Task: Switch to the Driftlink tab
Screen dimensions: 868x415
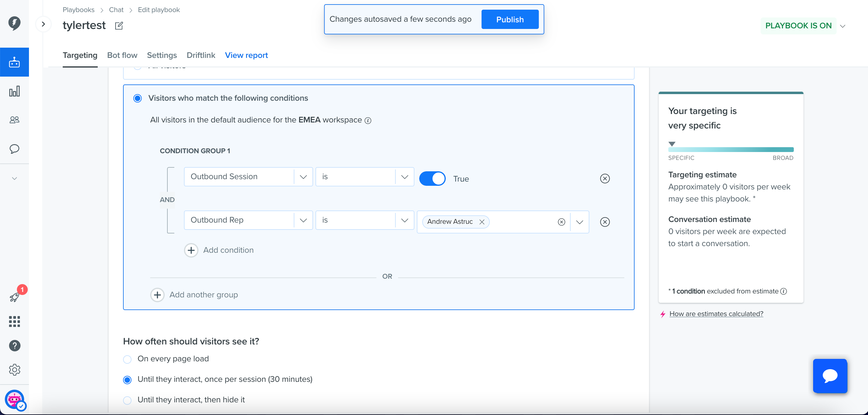Action: 201,55
